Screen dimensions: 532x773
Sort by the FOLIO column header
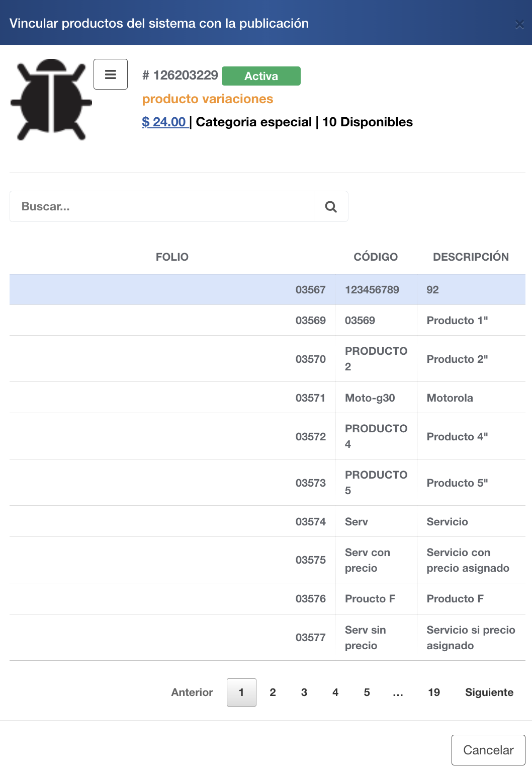[x=172, y=257]
